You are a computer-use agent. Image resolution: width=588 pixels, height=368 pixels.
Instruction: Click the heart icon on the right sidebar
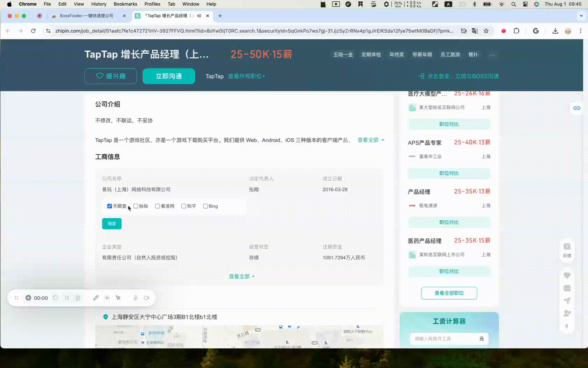click(x=567, y=275)
